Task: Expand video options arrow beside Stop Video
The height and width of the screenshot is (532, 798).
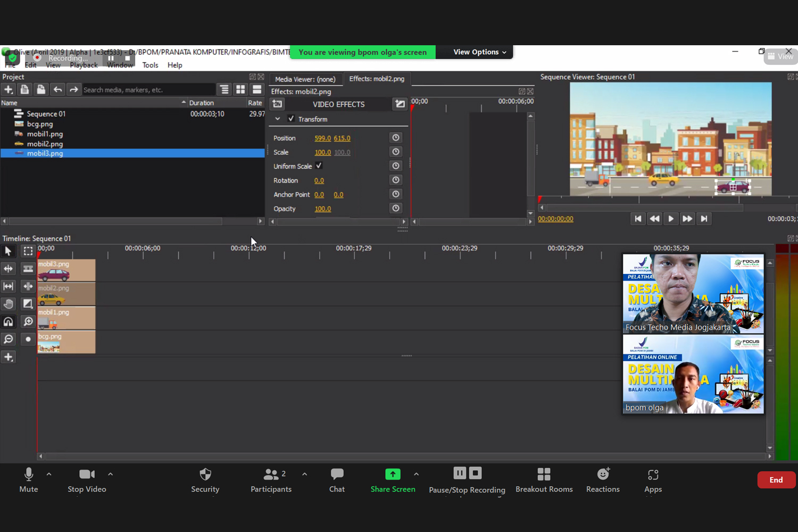Action: click(110, 474)
